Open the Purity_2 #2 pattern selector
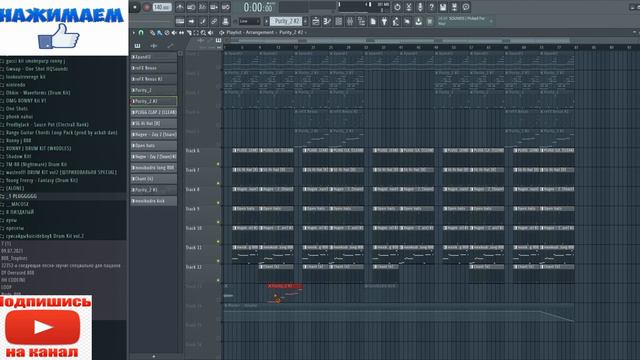Image resolution: width=640 pixels, height=360 pixels. [286, 21]
